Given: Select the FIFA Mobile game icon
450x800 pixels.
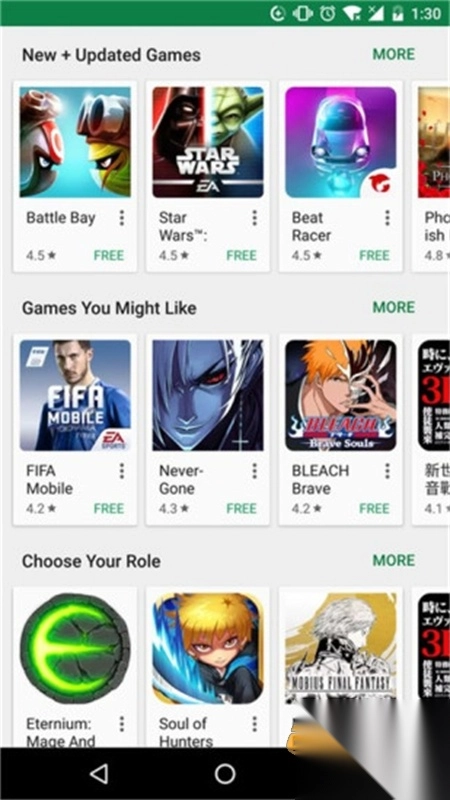Looking at the screenshot, I should coord(75,395).
